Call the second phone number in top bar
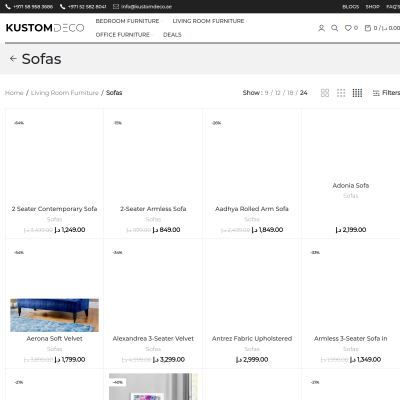Screen dimensions: 400x400 [83, 7]
